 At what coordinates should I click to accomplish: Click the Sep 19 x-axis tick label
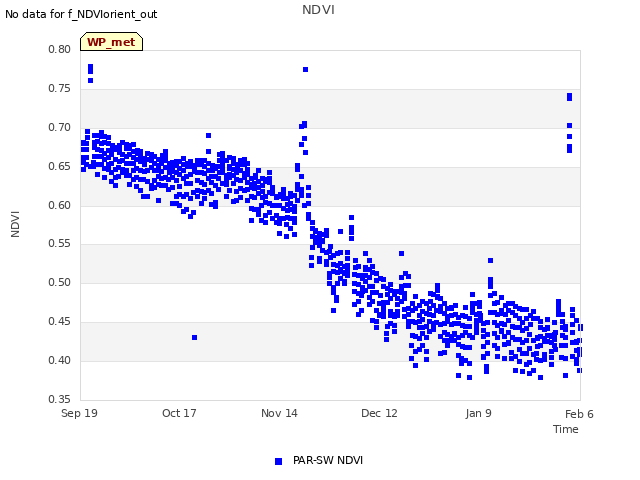79,413
